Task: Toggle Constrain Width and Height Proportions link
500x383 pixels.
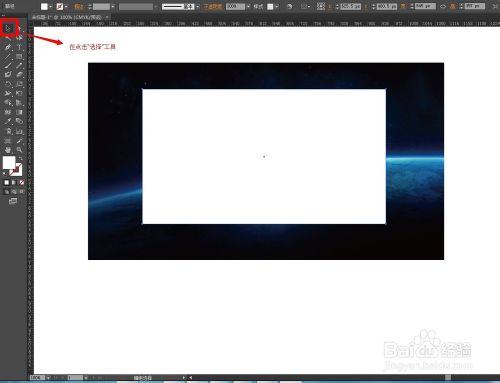Action: tap(443, 6)
